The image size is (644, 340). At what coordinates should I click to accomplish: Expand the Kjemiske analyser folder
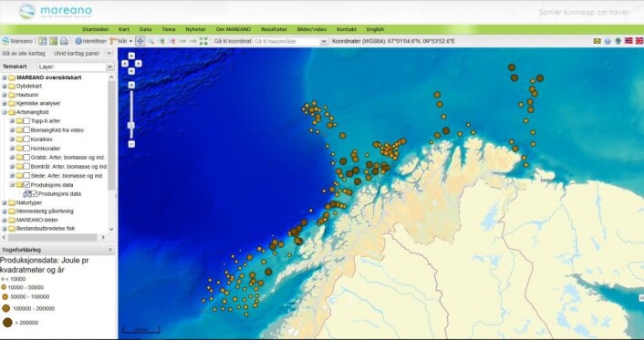5,104
